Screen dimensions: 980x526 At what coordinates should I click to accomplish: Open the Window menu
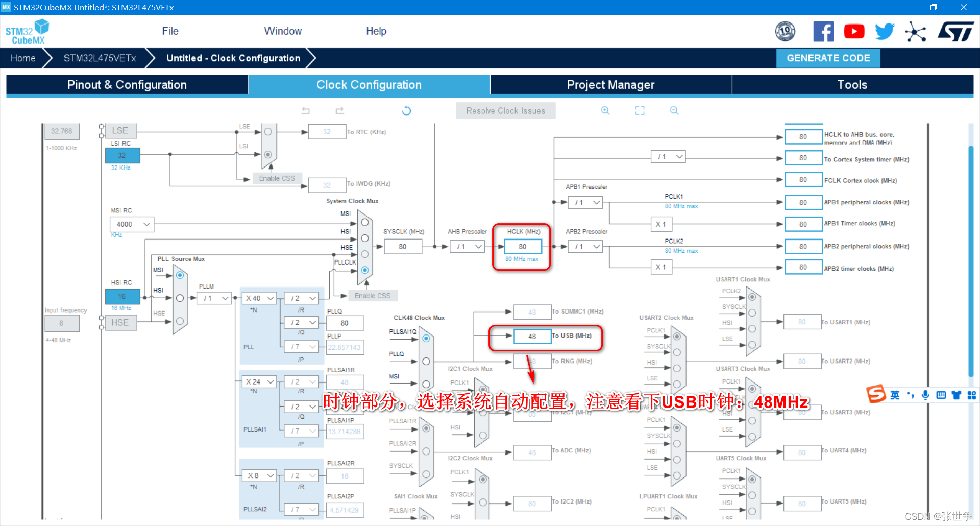coord(283,31)
